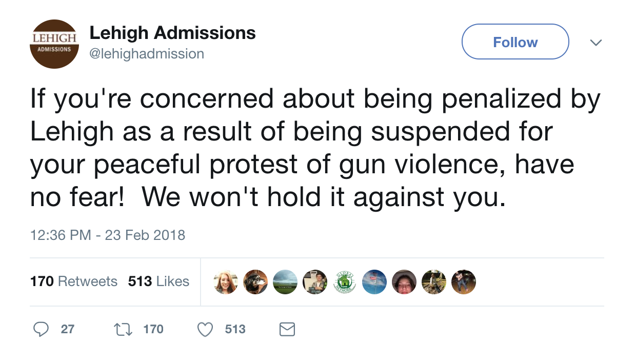Select the American flag avatar
The width and height of the screenshot is (635, 364).
click(x=374, y=281)
